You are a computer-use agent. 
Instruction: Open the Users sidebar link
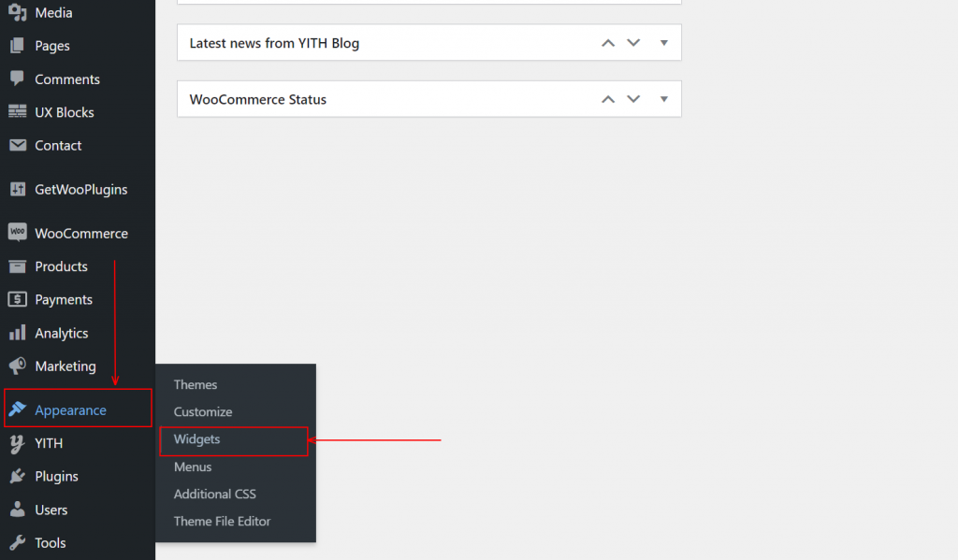pyautogui.click(x=51, y=510)
